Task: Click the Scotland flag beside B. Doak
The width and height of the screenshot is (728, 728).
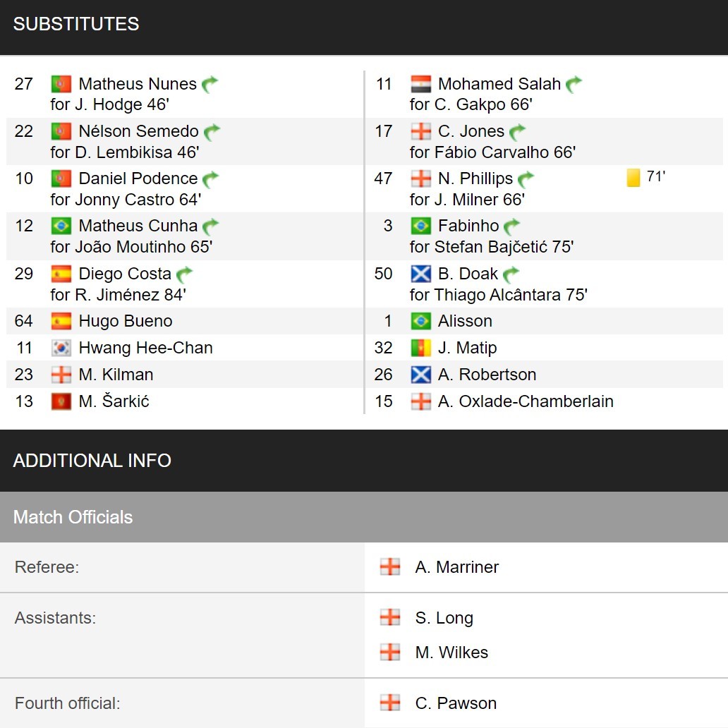Action: [x=420, y=274]
